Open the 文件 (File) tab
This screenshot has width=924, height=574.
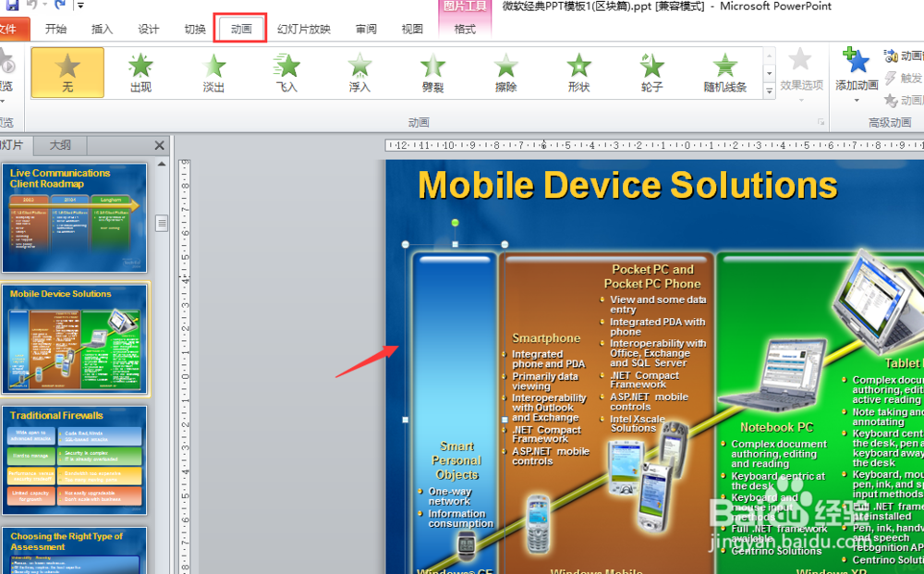(x=10, y=29)
